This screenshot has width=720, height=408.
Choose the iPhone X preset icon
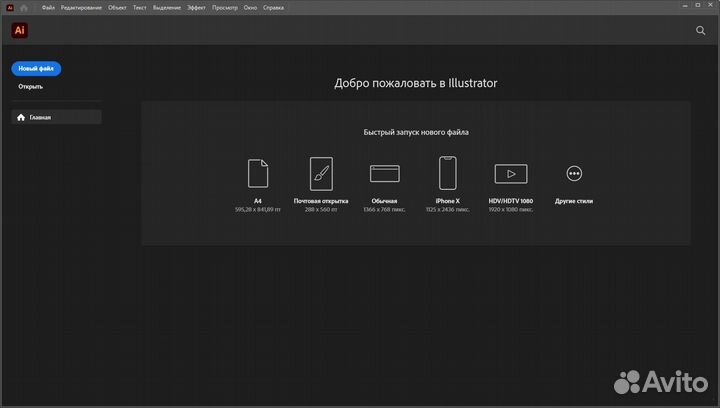(x=448, y=173)
